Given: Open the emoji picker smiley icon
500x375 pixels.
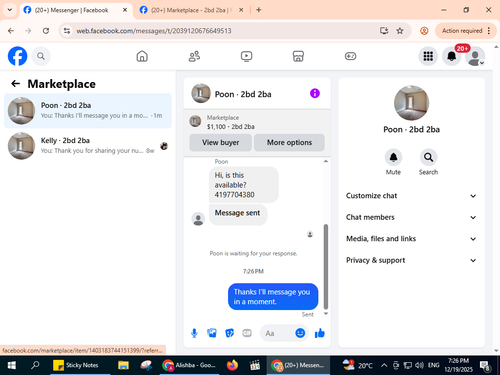Looking at the screenshot, I should click(300, 333).
